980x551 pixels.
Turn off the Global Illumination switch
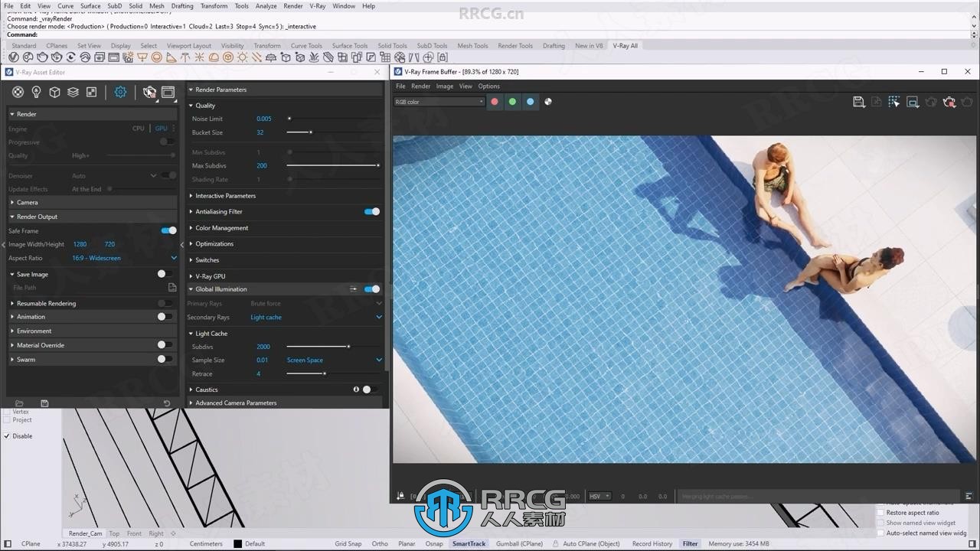(x=371, y=289)
